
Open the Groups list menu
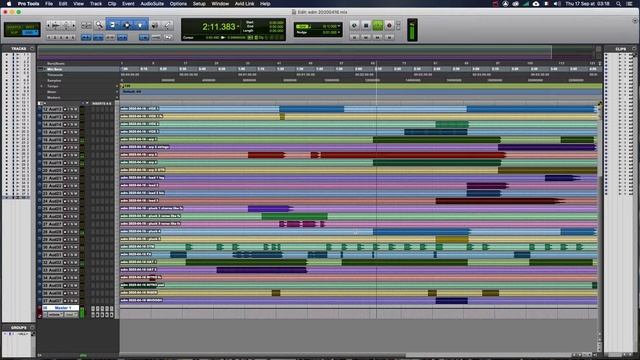tap(32, 328)
